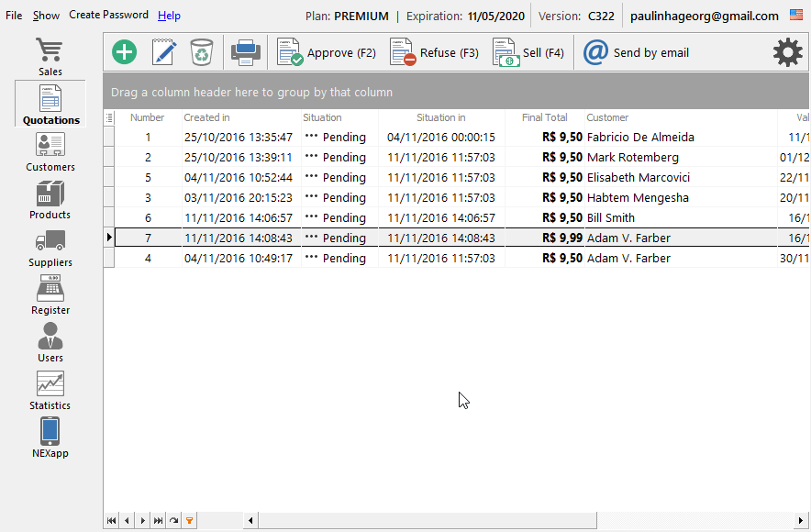Select created date 04/11/2016 10:49:17
811x532 pixels.
241,258
